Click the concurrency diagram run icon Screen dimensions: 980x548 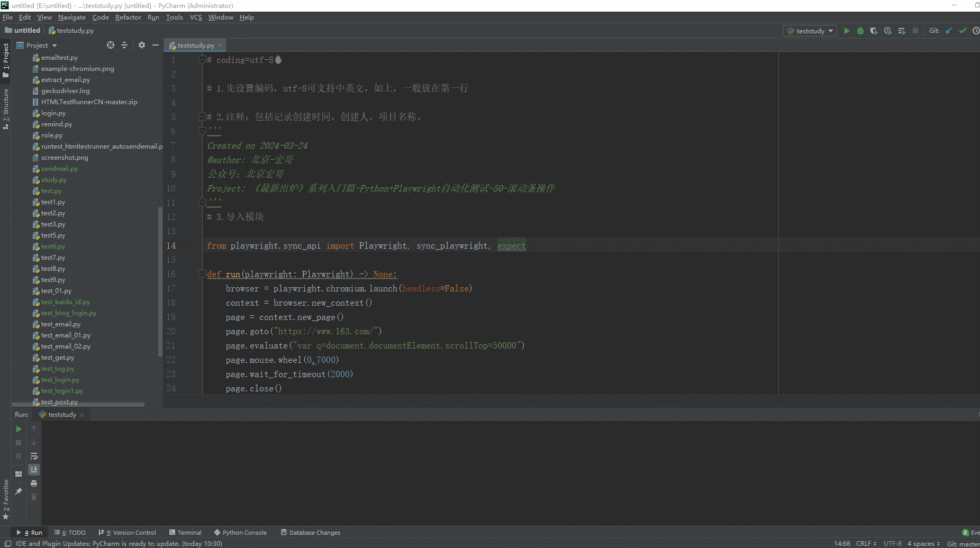tap(902, 31)
